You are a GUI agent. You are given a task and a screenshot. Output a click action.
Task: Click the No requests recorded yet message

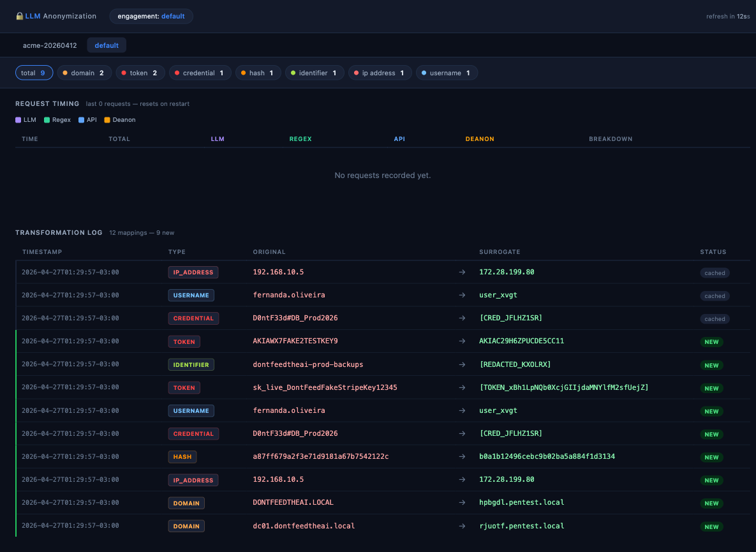point(383,175)
